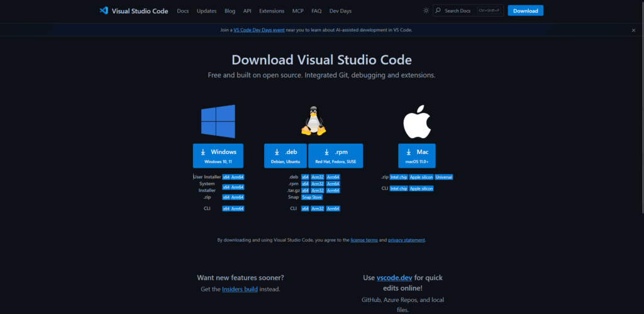Viewport: 644px width, 314px height.
Task: Toggle the sun theme switcher icon
Action: (x=426, y=11)
